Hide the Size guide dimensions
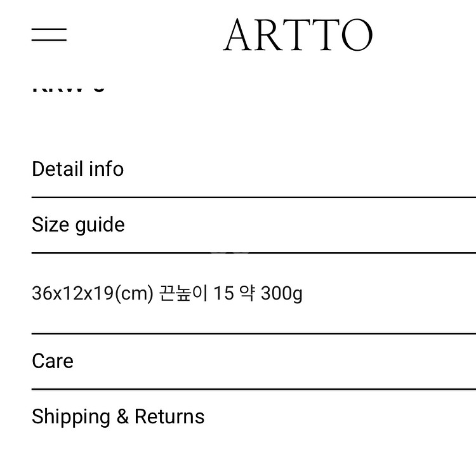Viewport: 476px width, 476px height. [x=78, y=225]
